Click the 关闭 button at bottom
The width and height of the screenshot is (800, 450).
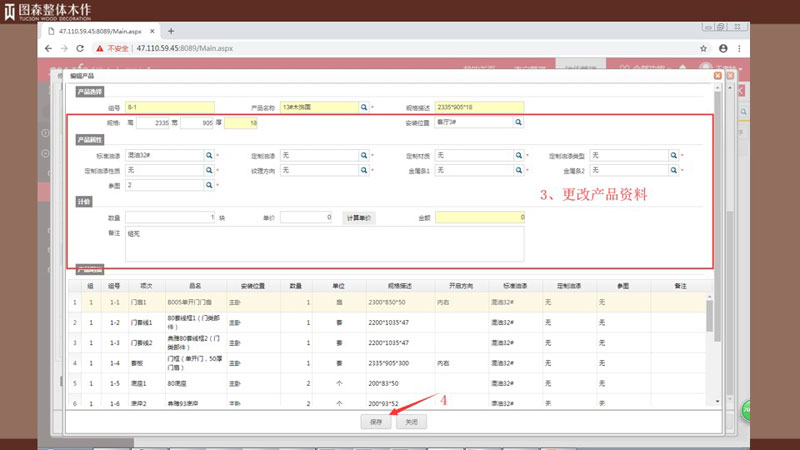click(x=412, y=422)
